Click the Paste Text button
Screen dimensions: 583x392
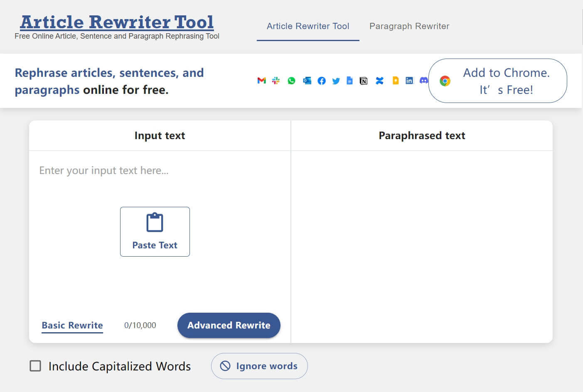155,232
